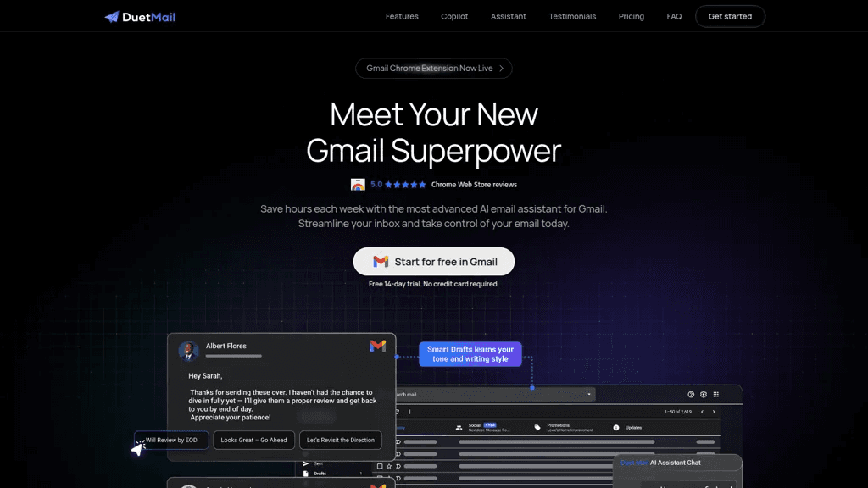Tick the checkbox on the third email row

click(380, 466)
